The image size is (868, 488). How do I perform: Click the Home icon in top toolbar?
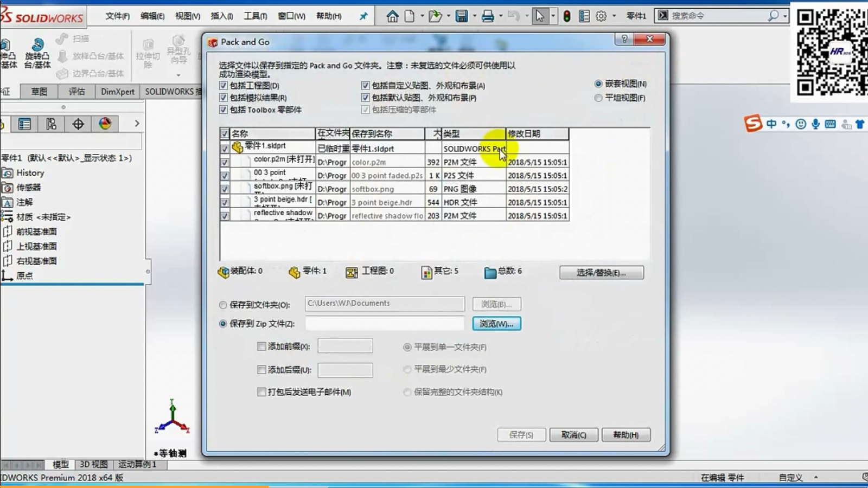coord(392,16)
